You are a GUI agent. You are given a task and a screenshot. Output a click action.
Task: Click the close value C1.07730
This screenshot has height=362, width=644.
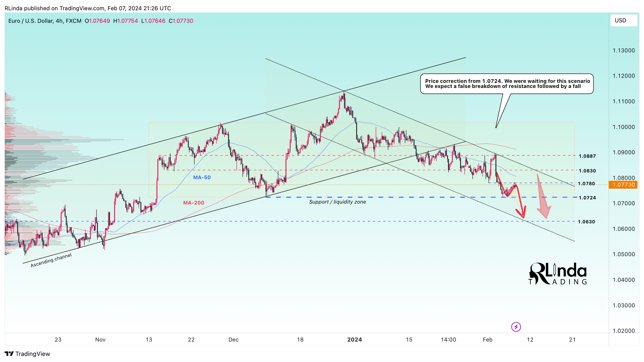[181, 21]
